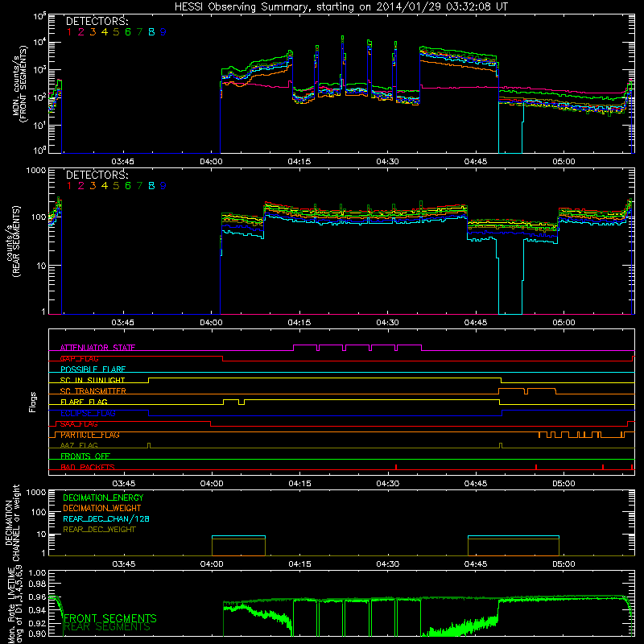Click the FRONT SEGMENTS livetime legend label
Image resolution: width=644 pixels, height=644 pixels.
coord(110,618)
